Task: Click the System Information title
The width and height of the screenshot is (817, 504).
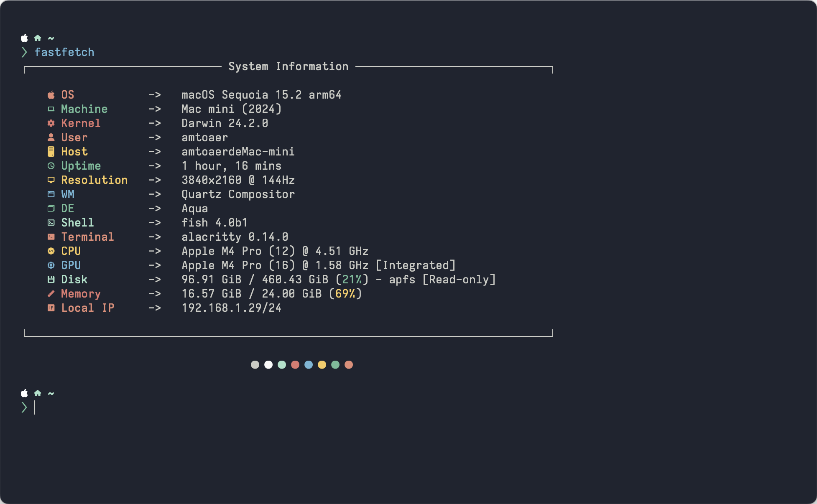Action: 289,66
